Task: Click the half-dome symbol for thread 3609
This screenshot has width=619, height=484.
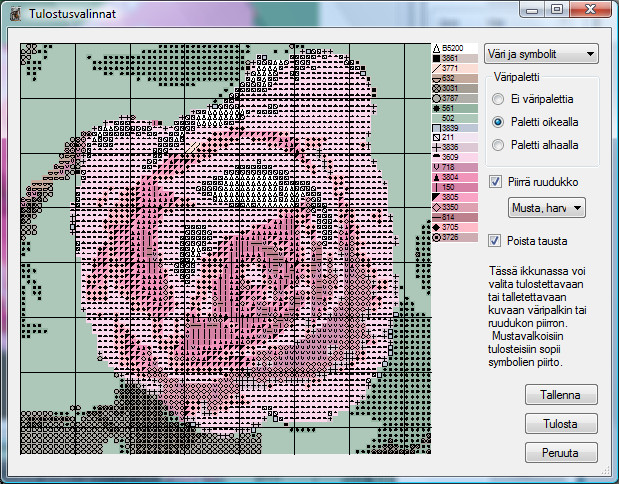Action: click(x=436, y=157)
